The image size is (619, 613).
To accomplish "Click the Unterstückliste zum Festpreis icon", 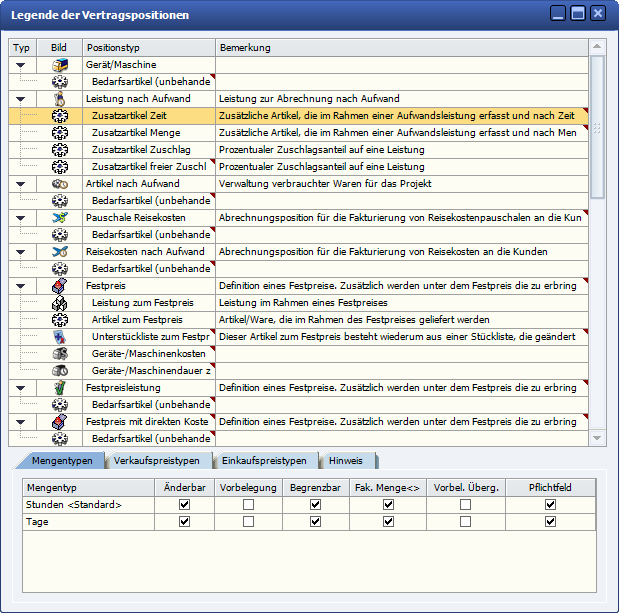I will click(60, 337).
